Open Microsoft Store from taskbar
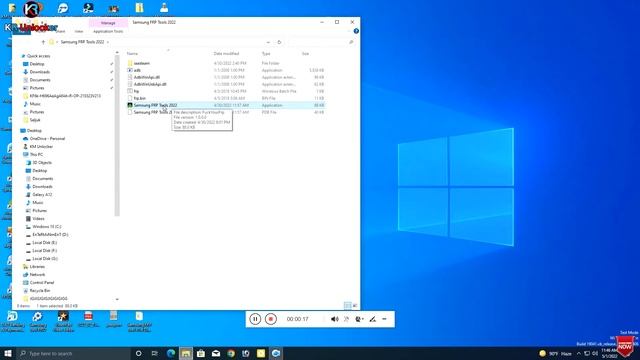This screenshot has height=360, width=640. tap(200, 353)
